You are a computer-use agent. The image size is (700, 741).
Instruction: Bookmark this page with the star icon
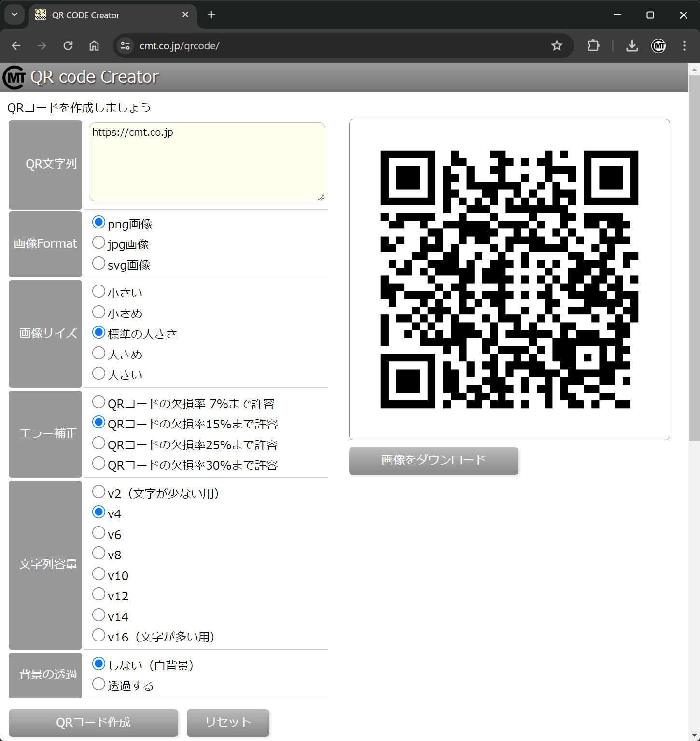557,46
